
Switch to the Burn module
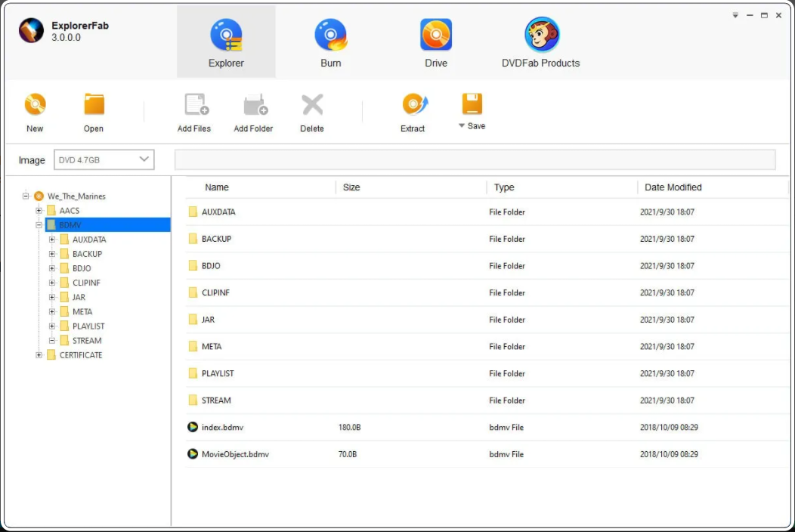click(x=330, y=42)
